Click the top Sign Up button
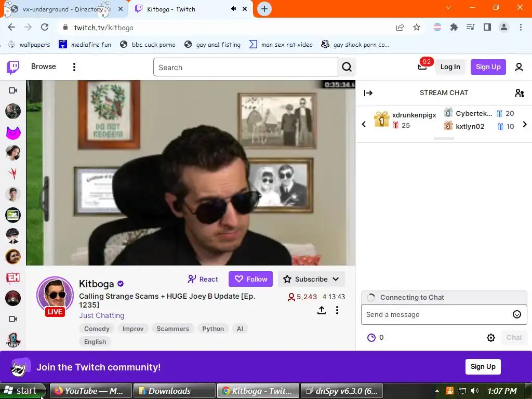The height and width of the screenshot is (399, 532). point(488,67)
